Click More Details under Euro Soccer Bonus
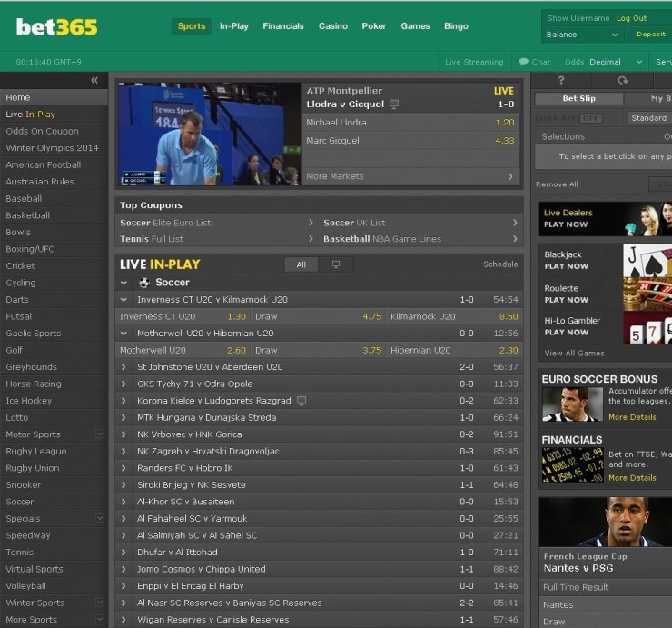The height and width of the screenshot is (628, 672). (632, 417)
